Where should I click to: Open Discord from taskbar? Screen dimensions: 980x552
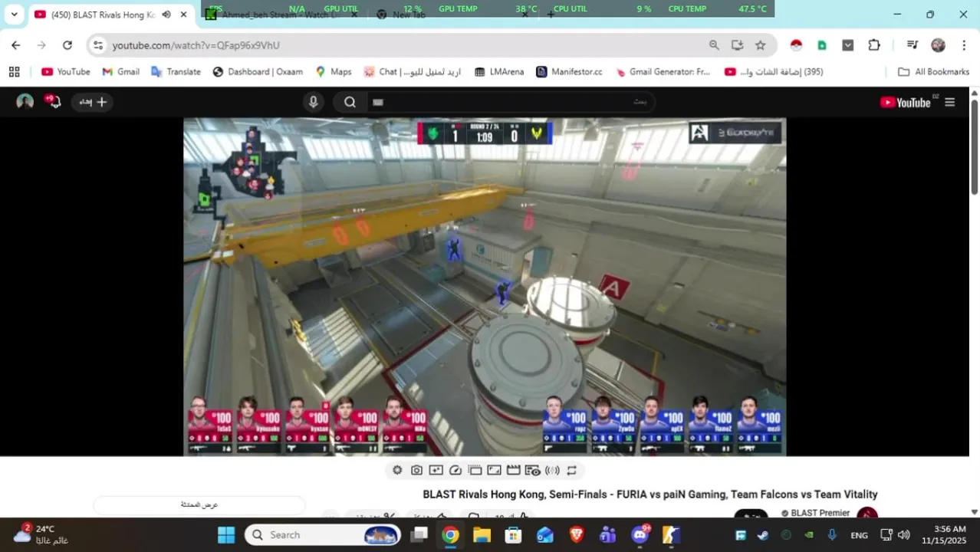point(640,534)
